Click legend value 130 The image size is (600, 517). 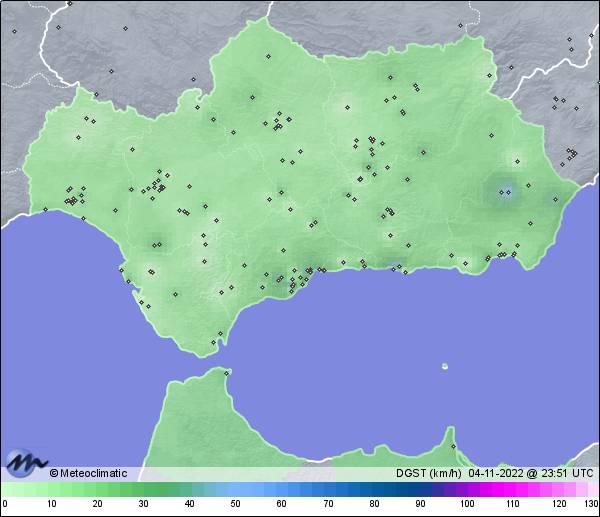[592, 504]
